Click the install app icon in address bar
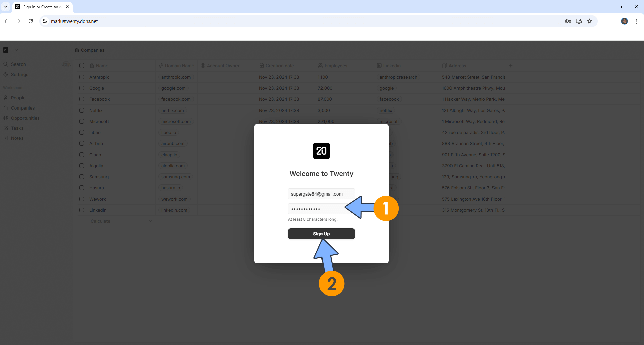 coord(578,21)
